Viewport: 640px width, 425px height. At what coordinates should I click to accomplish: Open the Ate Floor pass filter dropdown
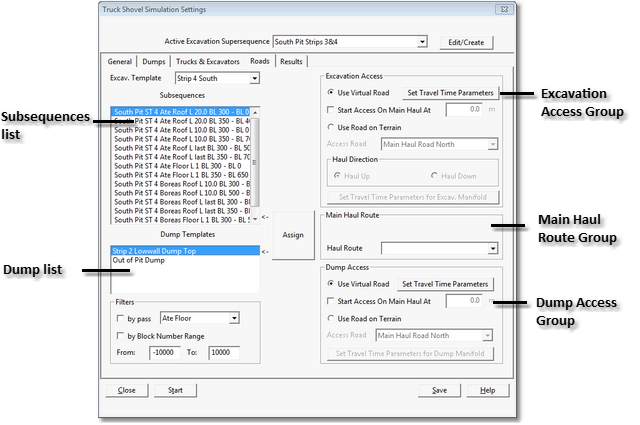click(234, 318)
